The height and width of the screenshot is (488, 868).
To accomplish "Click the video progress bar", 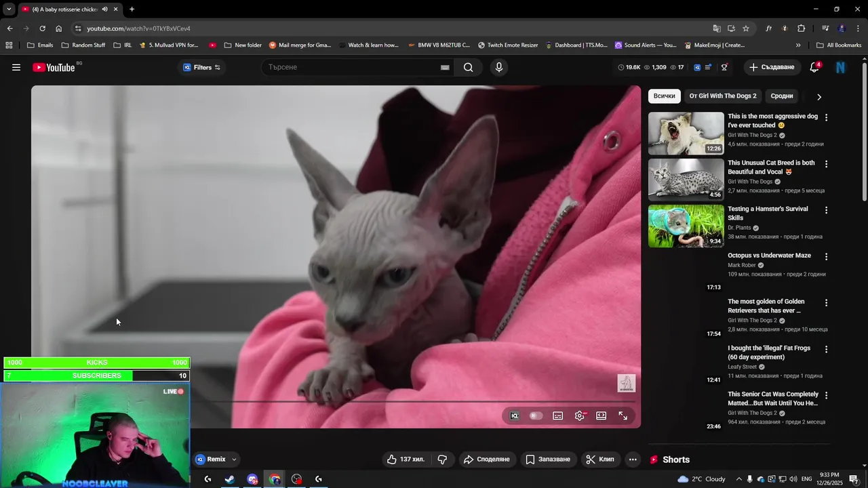I will (336, 401).
